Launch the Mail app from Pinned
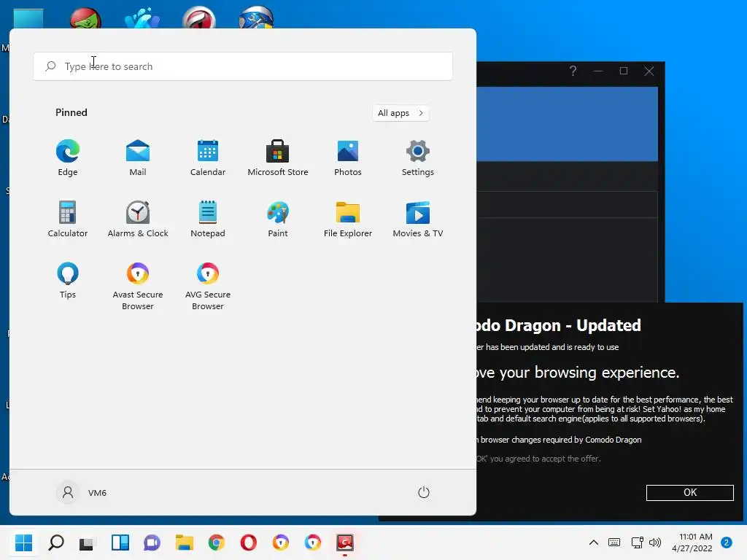 (138, 157)
